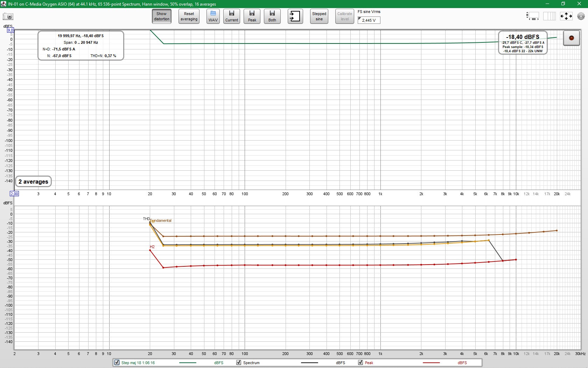Click the Span: 0 .. 20 947 Hz text
The height and width of the screenshot is (368, 588).
[80, 42]
